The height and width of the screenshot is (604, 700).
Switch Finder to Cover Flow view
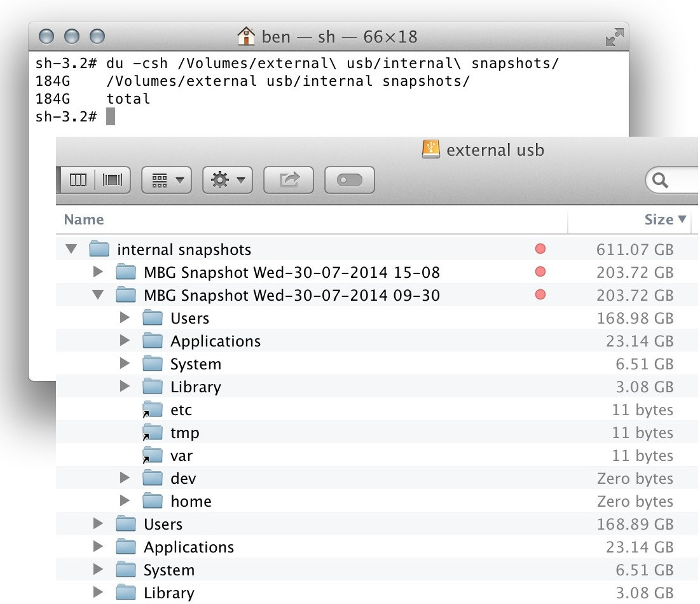point(113,181)
